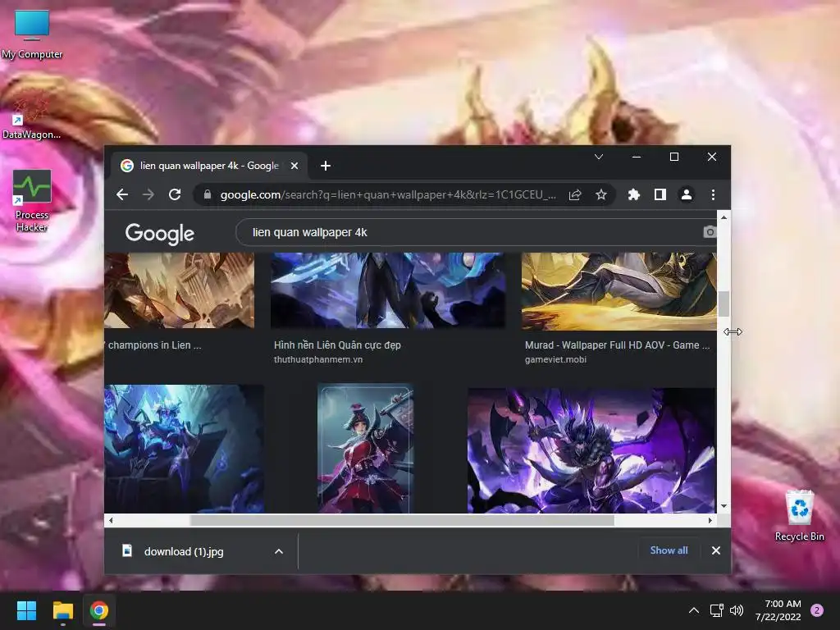Open the Chrome three-dot menu
Viewport: 840px width, 630px height.
713,194
